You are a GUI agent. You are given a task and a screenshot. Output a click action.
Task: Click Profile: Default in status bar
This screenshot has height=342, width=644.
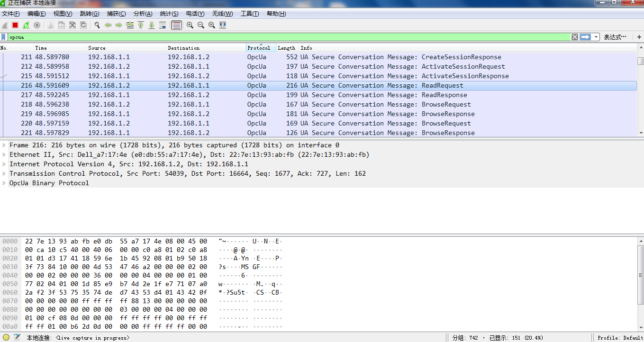point(620,338)
